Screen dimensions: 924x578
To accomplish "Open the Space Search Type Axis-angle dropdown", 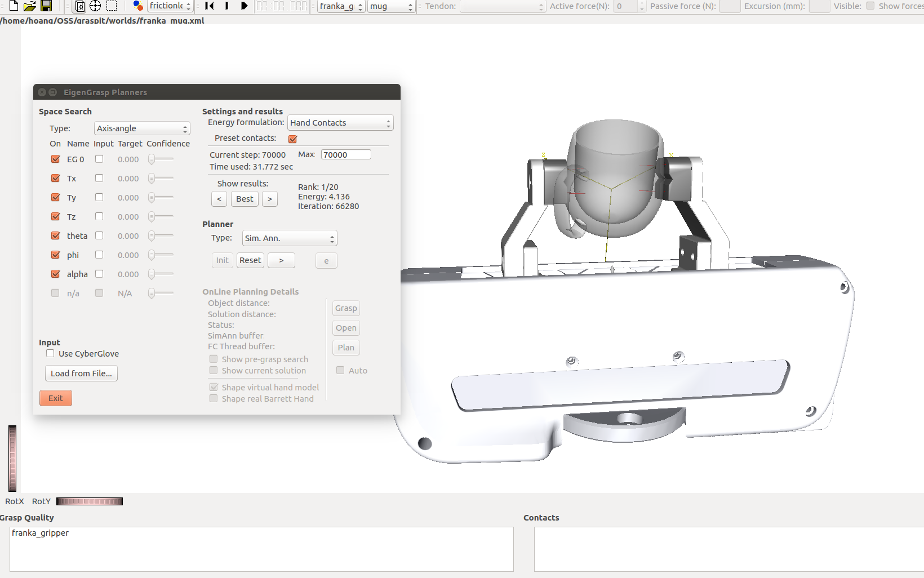I will coord(142,128).
